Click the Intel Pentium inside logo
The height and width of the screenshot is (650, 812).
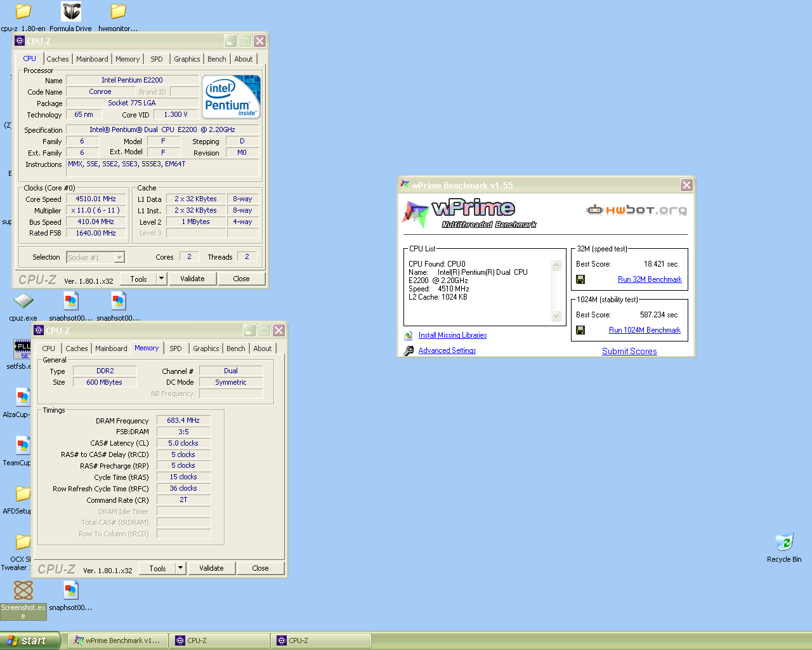[x=232, y=97]
